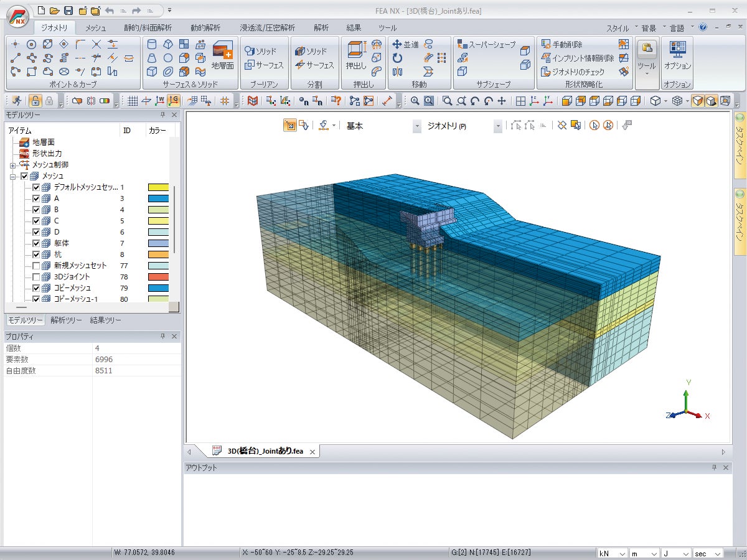Undo the last action in quick access toolbar
Image resolution: width=747 pixels, height=560 pixels.
coord(110,11)
